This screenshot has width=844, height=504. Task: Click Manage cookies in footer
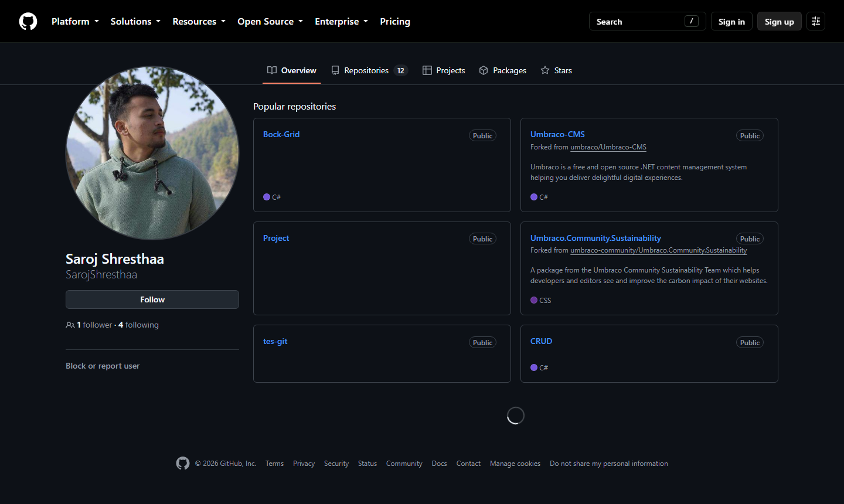point(515,464)
